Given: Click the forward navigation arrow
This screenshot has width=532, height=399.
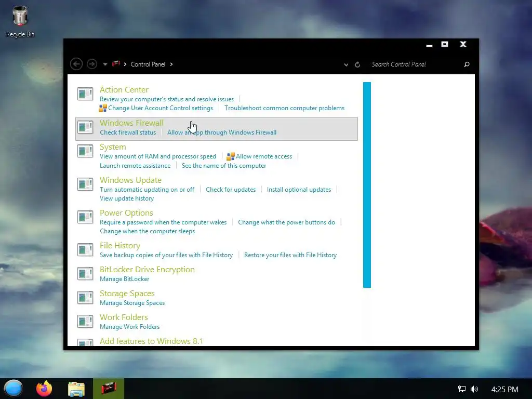Looking at the screenshot, I should click(x=91, y=64).
